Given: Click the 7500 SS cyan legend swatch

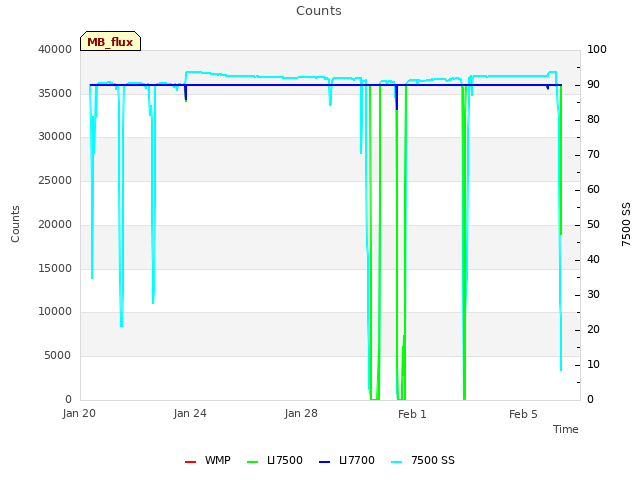Looking at the screenshot, I should (x=396, y=462).
